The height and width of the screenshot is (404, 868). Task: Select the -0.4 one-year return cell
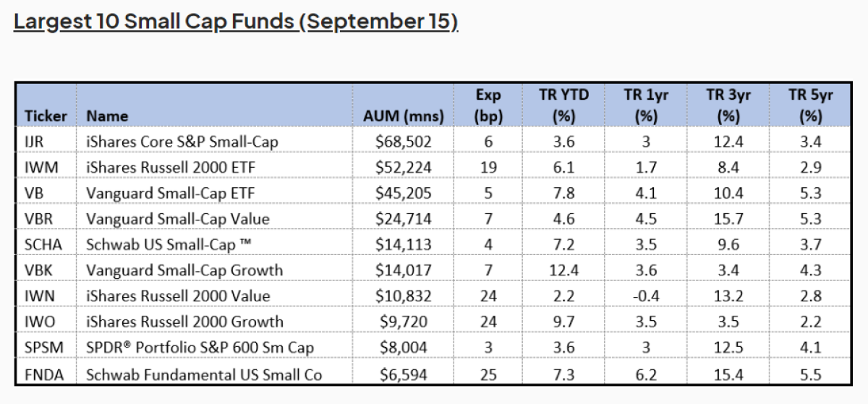click(x=645, y=296)
